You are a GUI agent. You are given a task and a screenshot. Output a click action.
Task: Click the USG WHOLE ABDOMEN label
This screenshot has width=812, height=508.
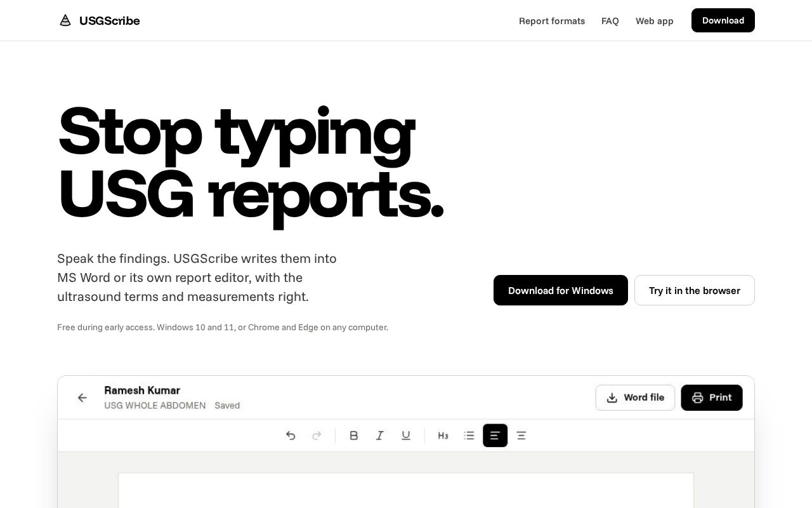coord(155,405)
